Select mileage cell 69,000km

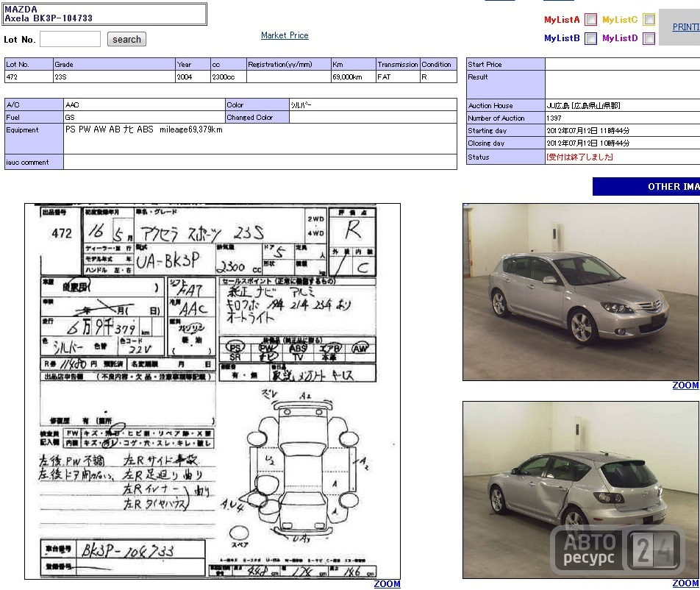(353, 77)
